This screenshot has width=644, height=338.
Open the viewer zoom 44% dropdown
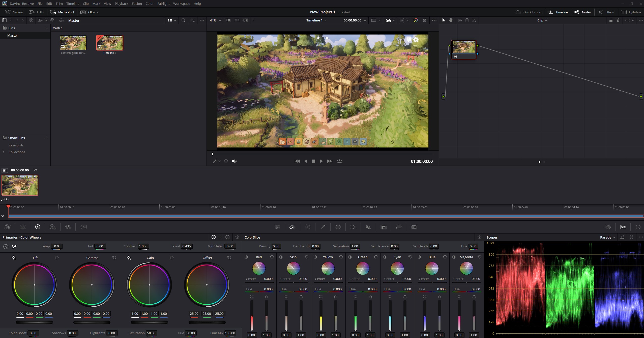[216, 20]
